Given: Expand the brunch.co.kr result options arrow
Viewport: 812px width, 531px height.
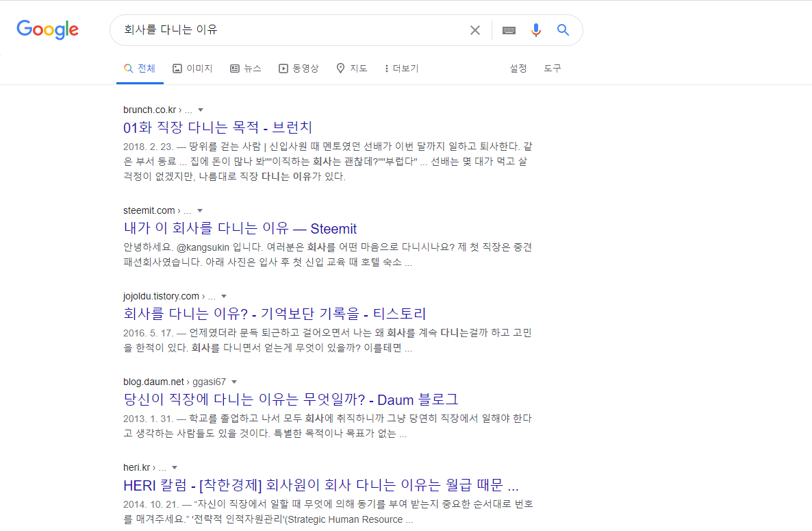Looking at the screenshot, I should click(x=201, y=110).
